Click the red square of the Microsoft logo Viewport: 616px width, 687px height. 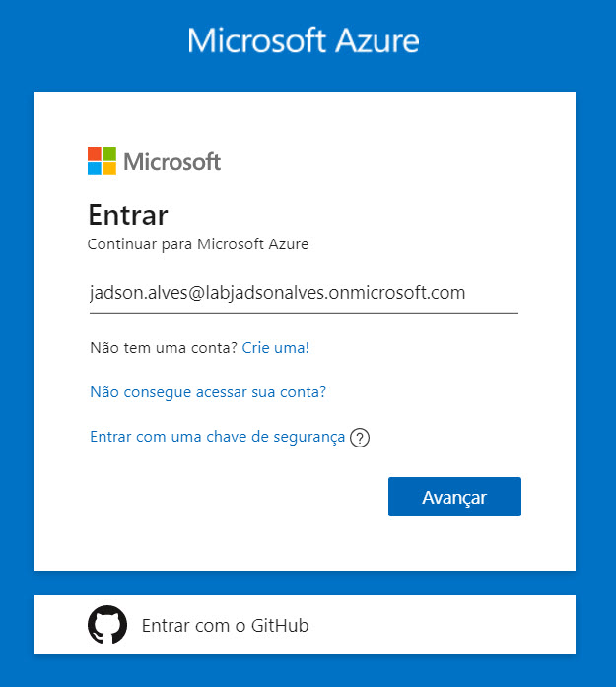pyautogui.click(x=95, y=154)
